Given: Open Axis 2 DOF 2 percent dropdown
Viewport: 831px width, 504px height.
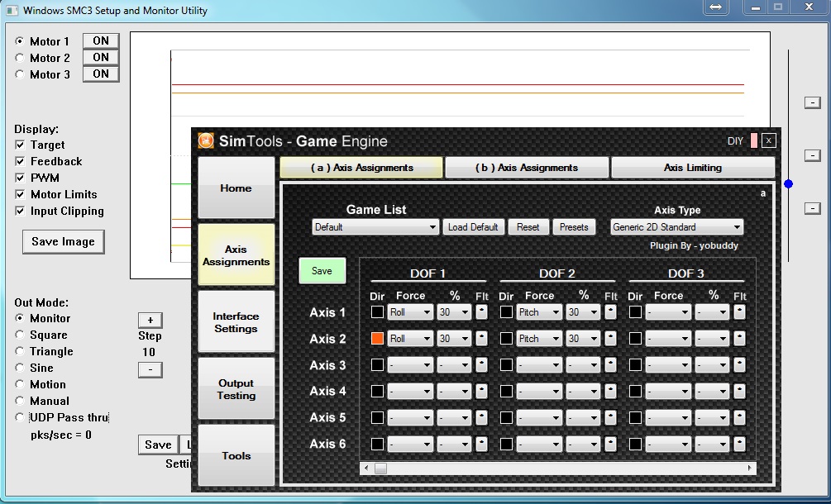Looking at the screenshot, I should click(x=583, y=338).
